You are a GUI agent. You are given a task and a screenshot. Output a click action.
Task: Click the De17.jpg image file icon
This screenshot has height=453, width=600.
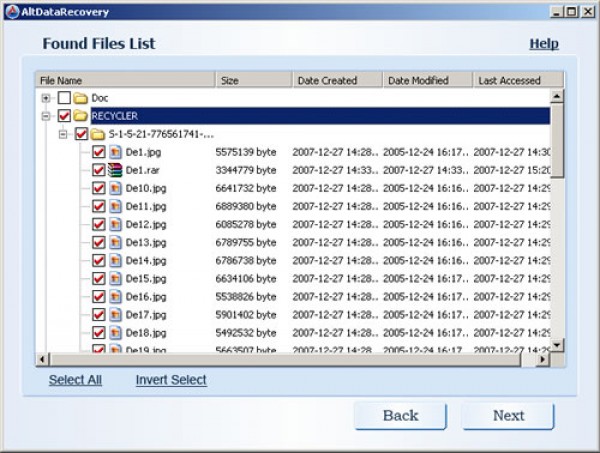coord(115,314)
